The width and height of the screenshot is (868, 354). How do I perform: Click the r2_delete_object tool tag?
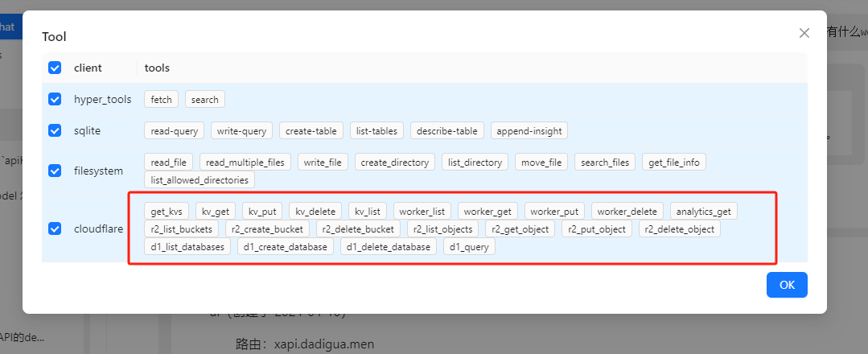point(680,228)
